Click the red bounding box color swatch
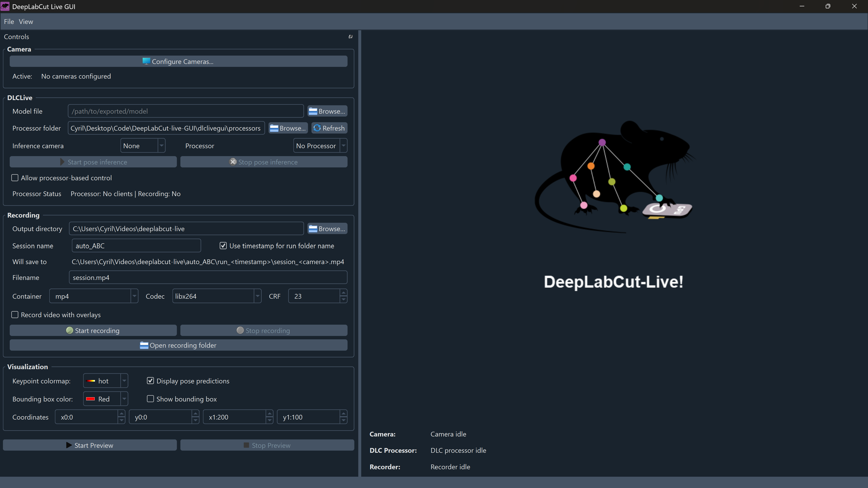 [90, 399]
